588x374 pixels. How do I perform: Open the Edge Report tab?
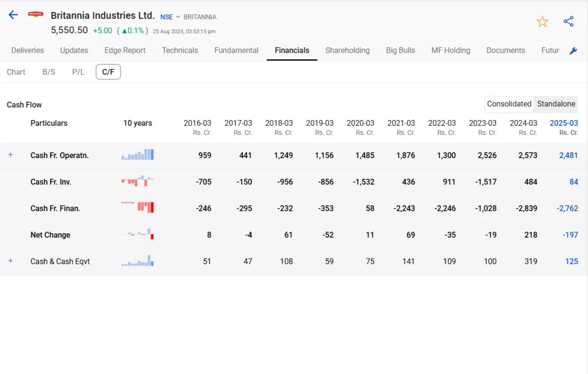coord(125,50)
